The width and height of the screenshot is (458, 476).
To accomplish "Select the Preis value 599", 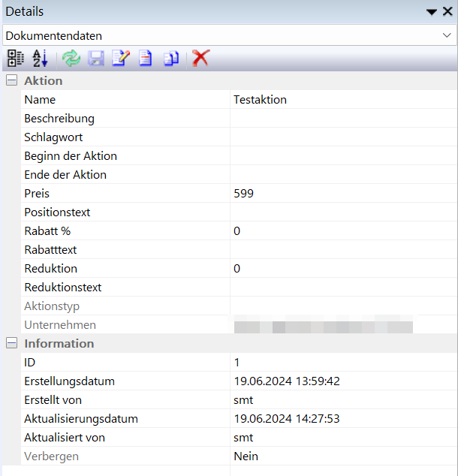I will pos(243,194).
